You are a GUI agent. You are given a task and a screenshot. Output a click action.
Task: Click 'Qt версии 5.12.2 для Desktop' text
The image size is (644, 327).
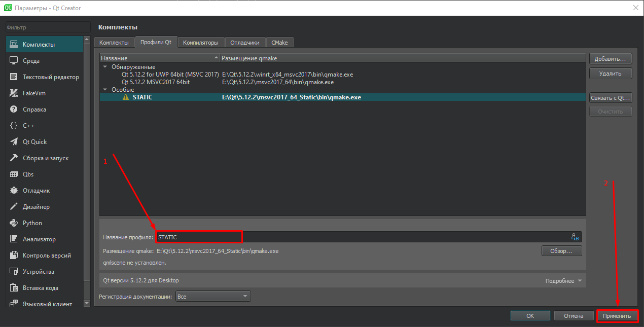point(141,280)
